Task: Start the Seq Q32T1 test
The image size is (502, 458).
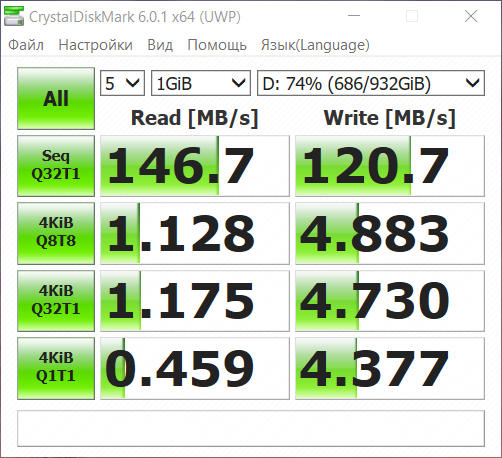Action: pyautogui.click(x=56, y=166)
